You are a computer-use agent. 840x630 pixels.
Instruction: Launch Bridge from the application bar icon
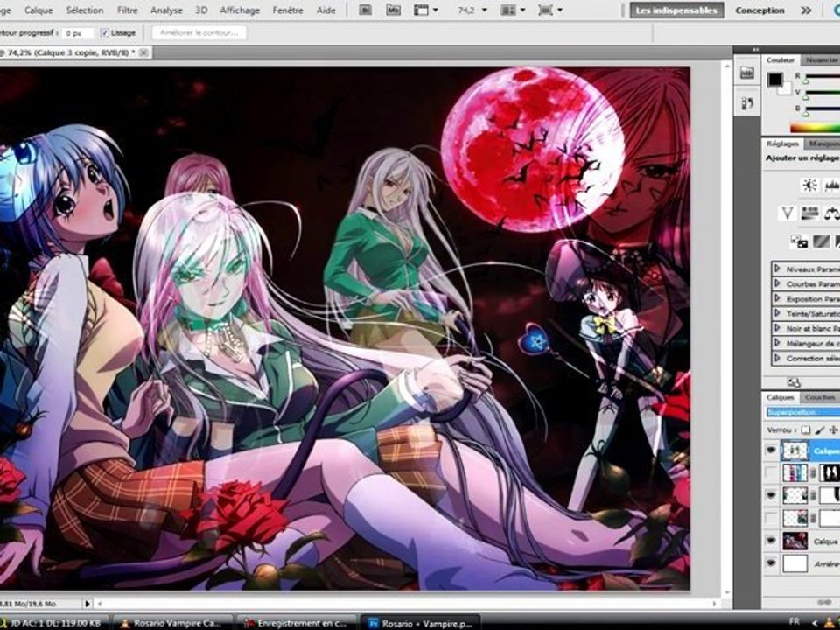366,10
